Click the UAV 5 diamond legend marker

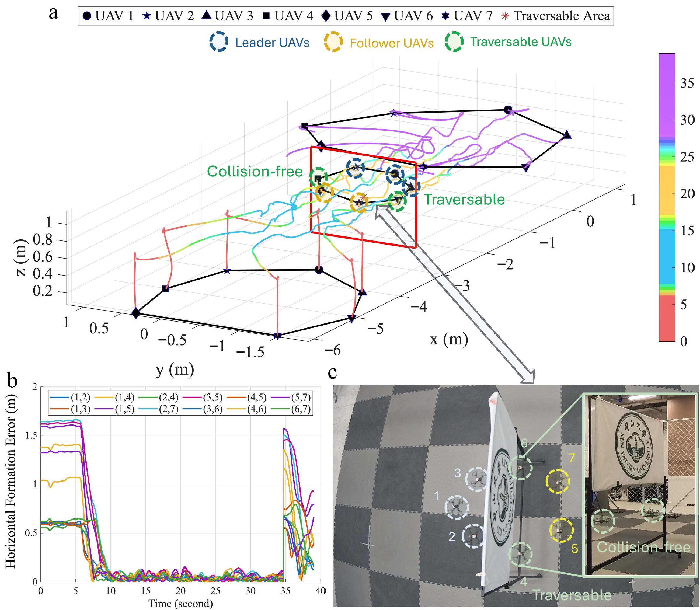(326, 16)
